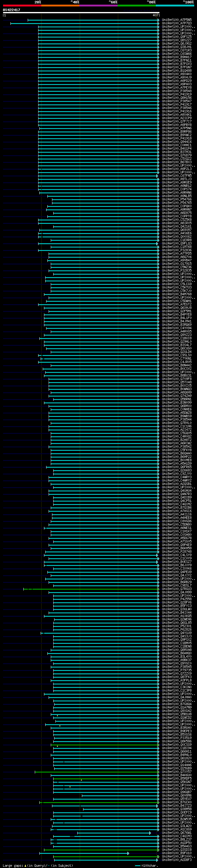The image size is (197, 868).
Task: Select the short UniRef100_Q676W1 alignment bar
Action: tap(114, 832)
